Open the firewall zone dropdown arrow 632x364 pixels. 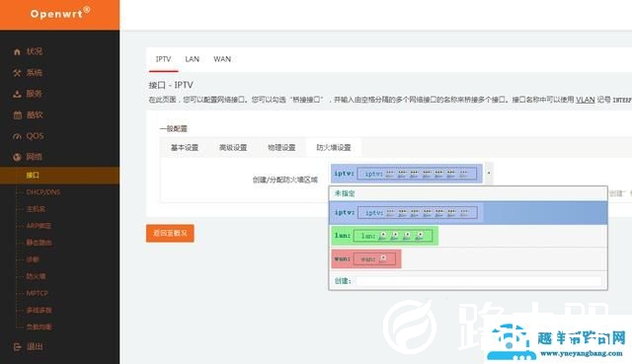click(x=489, y=174)
